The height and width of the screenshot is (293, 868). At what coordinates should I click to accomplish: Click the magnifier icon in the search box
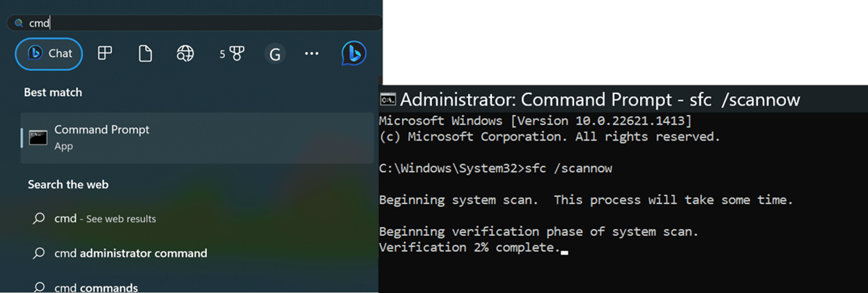pos(19,23)
